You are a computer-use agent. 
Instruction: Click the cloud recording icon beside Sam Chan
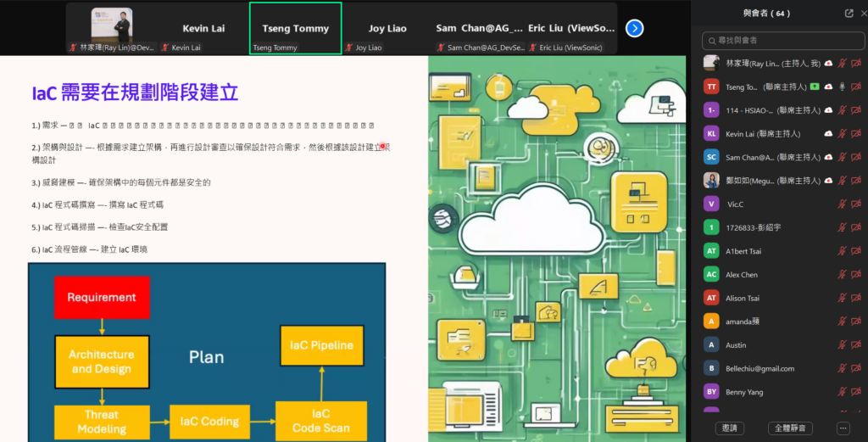(x=828, y=157)
